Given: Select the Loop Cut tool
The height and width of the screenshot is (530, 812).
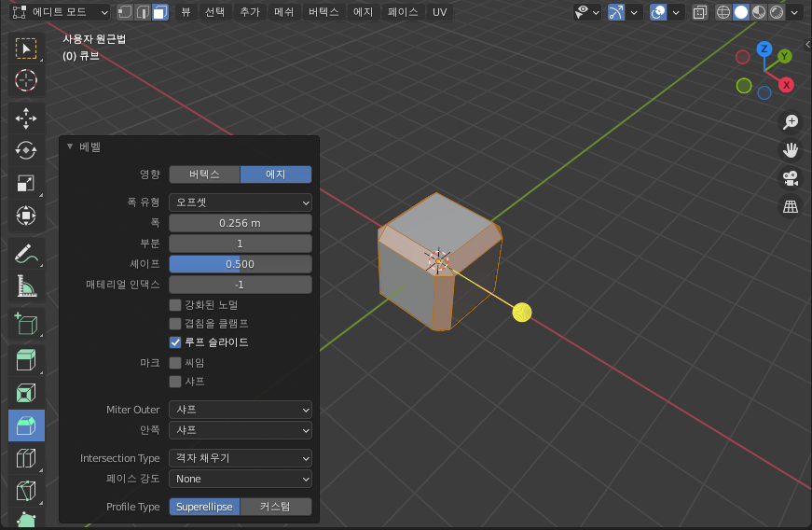Looking at the screenshot, I should pyautogui.click(x=26, y=458).
